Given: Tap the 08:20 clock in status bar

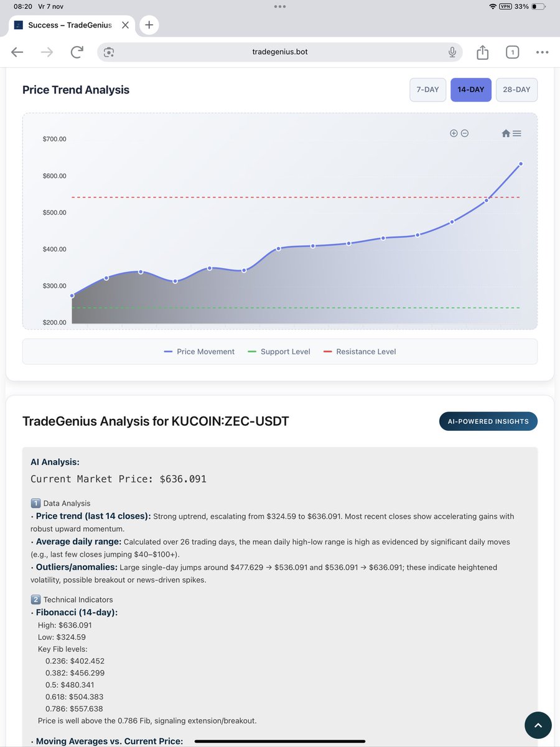Looking at the screenshot, I should 22,6.
